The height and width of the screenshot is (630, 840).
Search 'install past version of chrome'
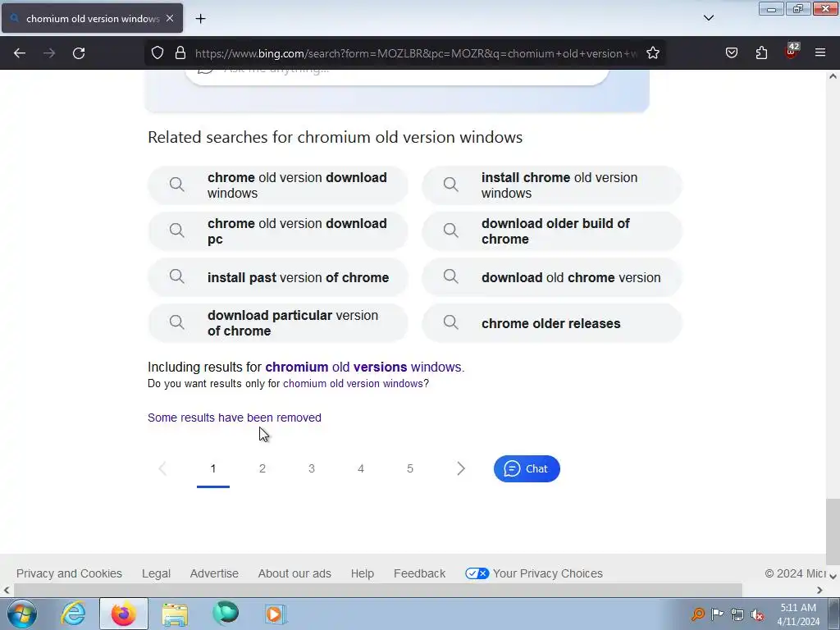tap(278, 277)
